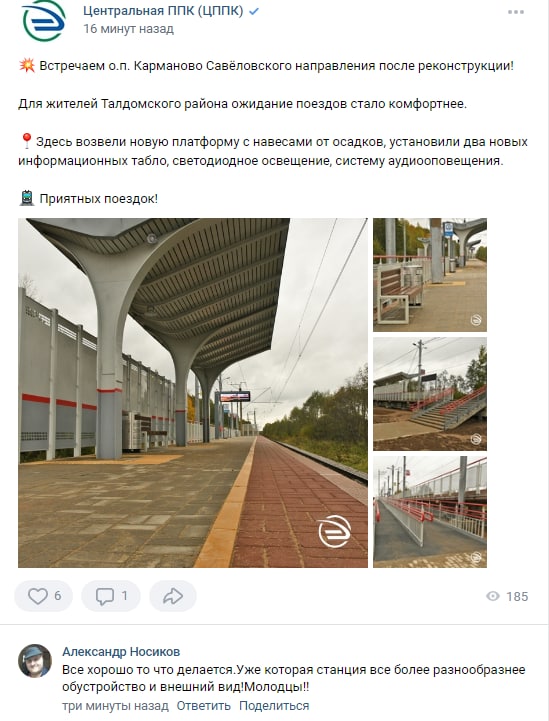Click the verified checkmark next to ЦППК
549x721 pixels.
(253, 11)
